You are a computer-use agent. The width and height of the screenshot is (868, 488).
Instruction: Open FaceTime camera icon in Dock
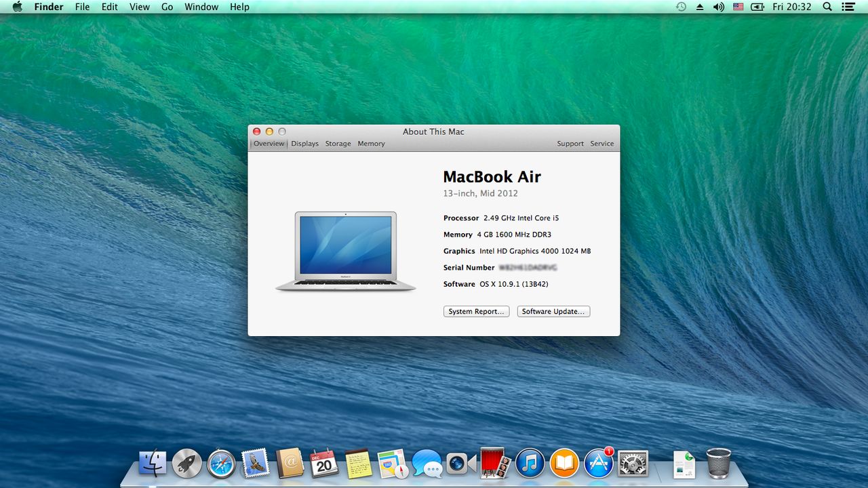(461, 464)
